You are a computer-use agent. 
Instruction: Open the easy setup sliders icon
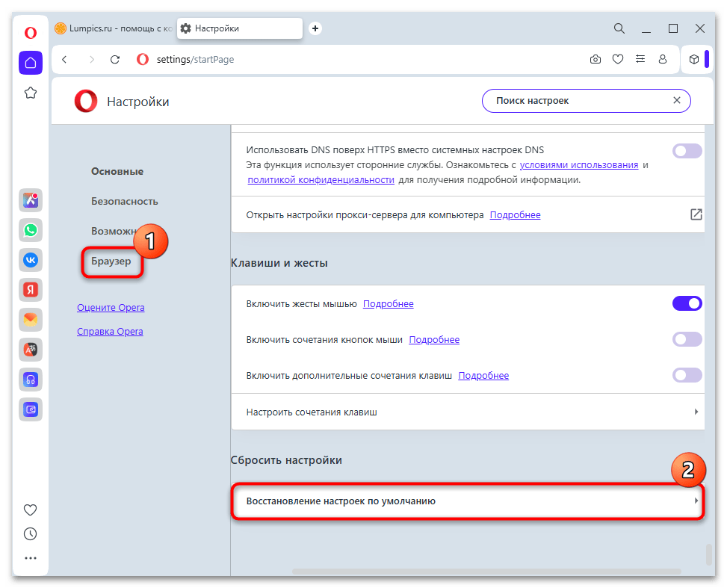click(640, 59)
